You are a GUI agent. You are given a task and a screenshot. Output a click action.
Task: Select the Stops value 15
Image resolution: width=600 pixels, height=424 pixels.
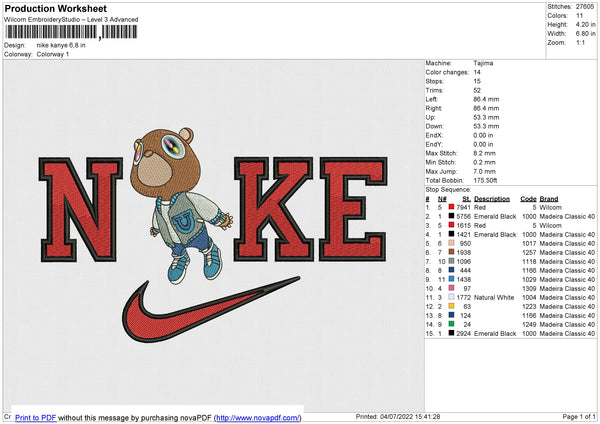[477, 82]
